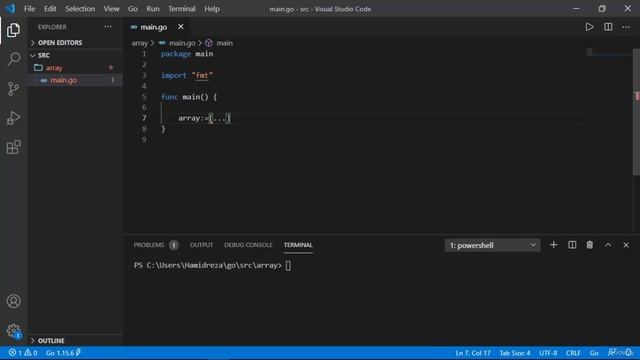
Task: Open the Explorer view in activity bar
Action: pos(13,30)
